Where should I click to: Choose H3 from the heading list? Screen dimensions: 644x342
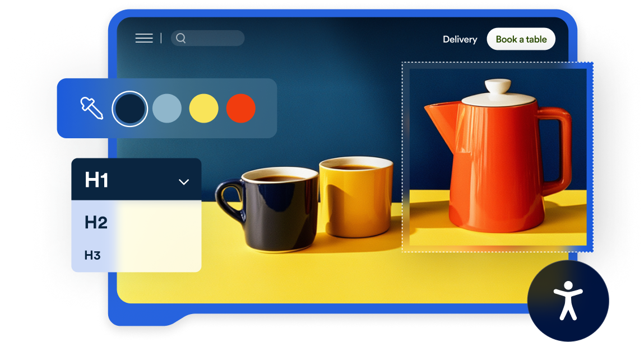pyautogui.click(x=92, y=255)
